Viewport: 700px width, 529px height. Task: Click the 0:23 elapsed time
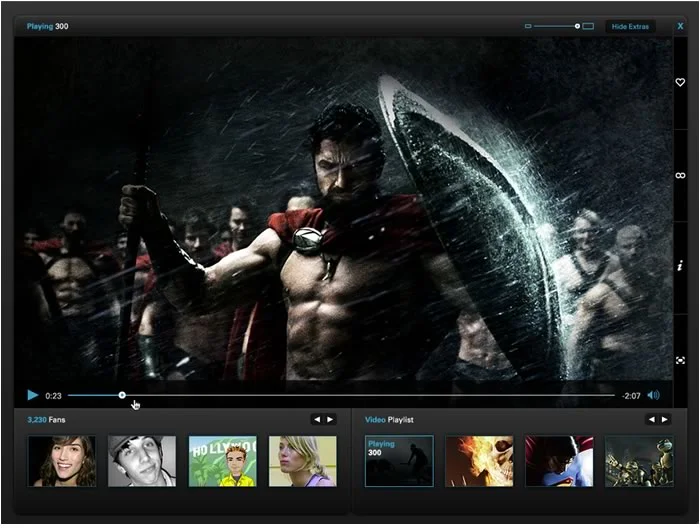[x=53, y=396]
